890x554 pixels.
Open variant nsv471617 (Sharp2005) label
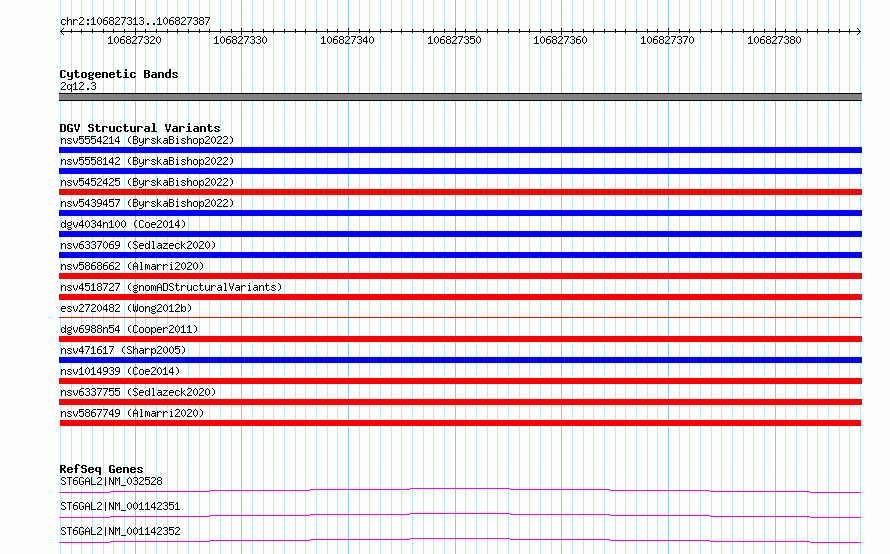123,350
